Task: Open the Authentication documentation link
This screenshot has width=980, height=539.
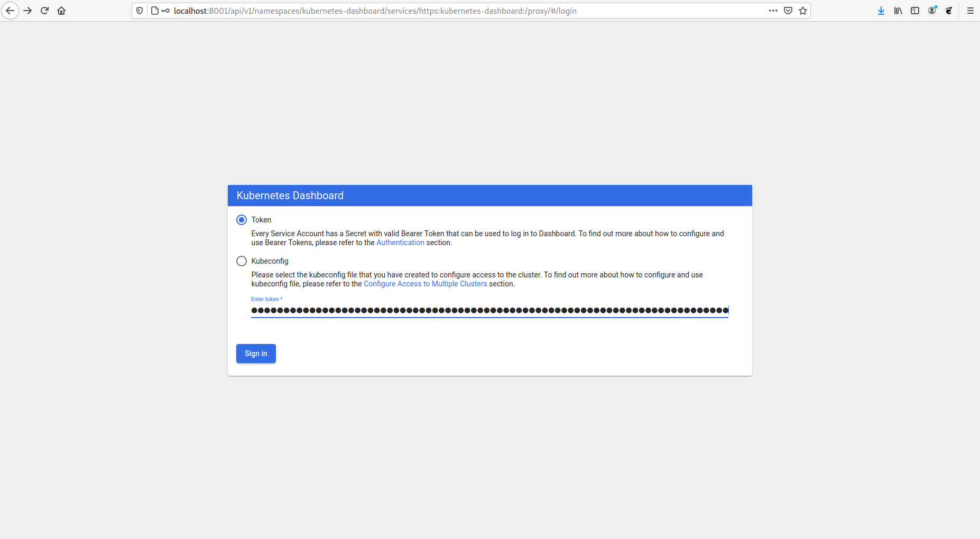Action: (x=400, y=243)
